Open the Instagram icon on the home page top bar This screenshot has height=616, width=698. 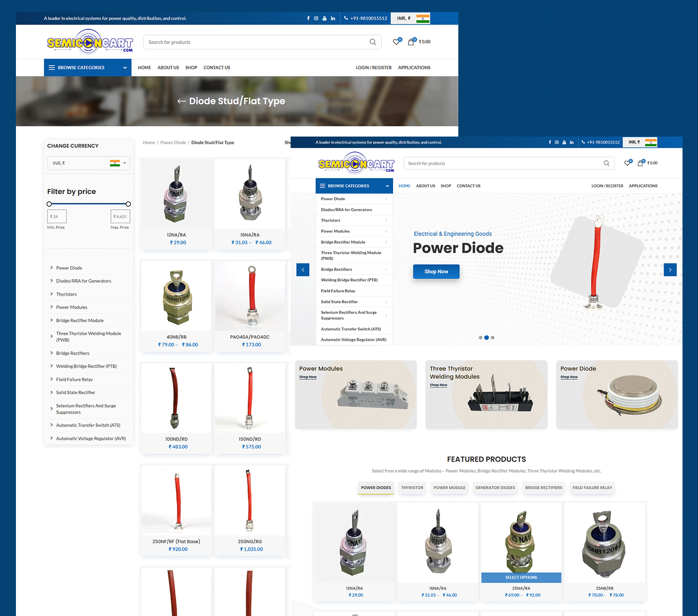tap(557, 142)
